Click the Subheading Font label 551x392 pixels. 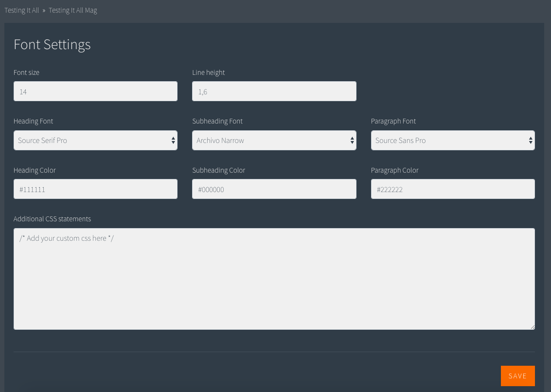click(217, 121)
